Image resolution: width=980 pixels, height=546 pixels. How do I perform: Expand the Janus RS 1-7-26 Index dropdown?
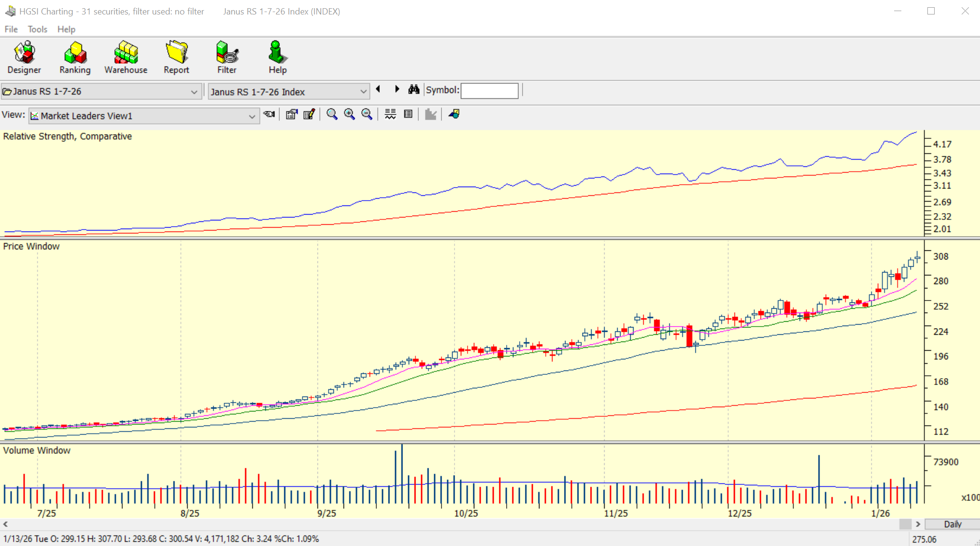(363, 92)
